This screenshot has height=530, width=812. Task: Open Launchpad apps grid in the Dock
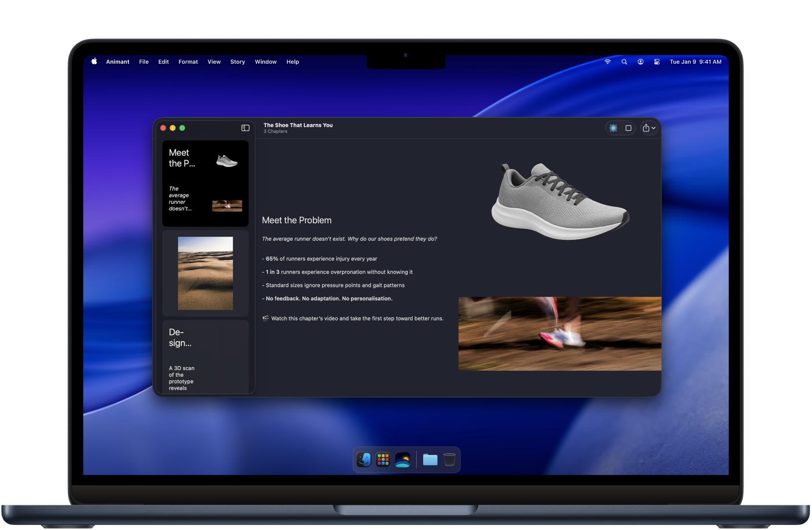[x=383, y=459]
